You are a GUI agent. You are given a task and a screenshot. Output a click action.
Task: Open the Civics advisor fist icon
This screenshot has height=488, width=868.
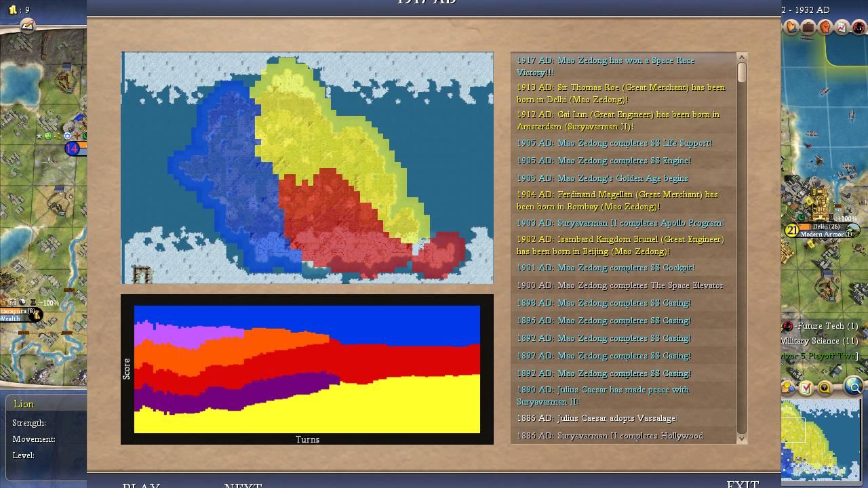(x=825, y=27)
